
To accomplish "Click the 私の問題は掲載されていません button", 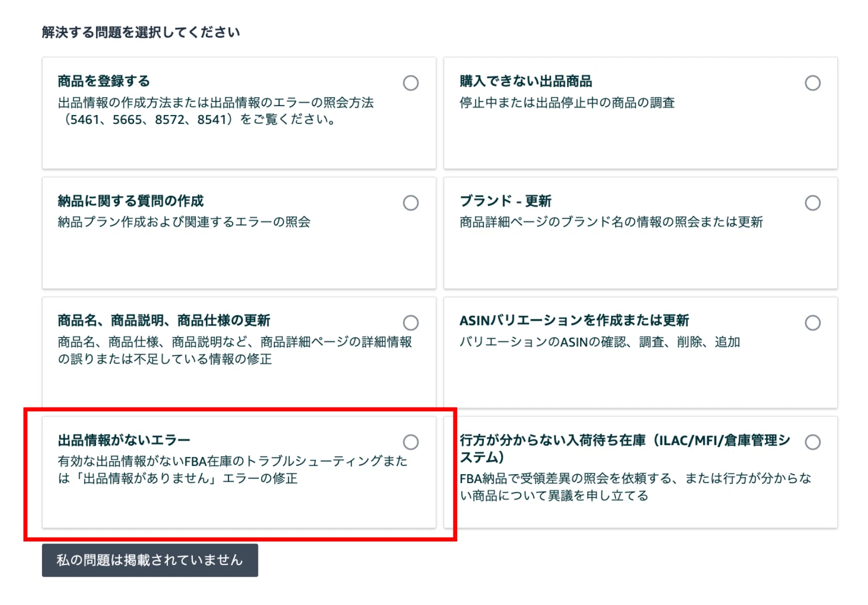I will click(x=150, y=560).
